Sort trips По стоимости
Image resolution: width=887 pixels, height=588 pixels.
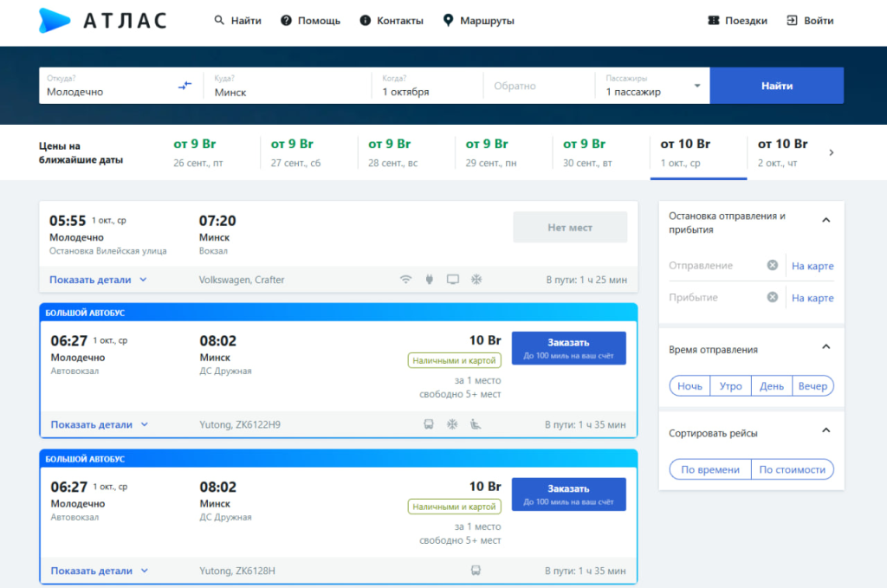coord(792,469)
